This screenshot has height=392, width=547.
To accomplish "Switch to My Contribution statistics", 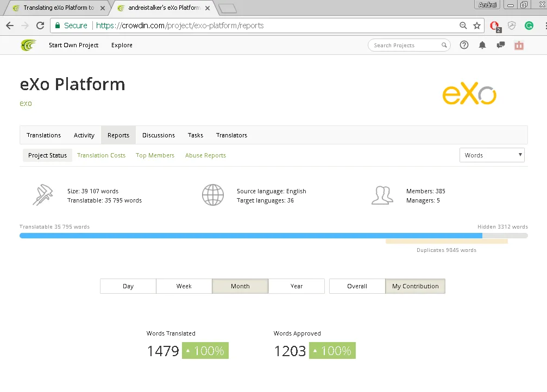I will pyautogui.click(x=415, y=286).
